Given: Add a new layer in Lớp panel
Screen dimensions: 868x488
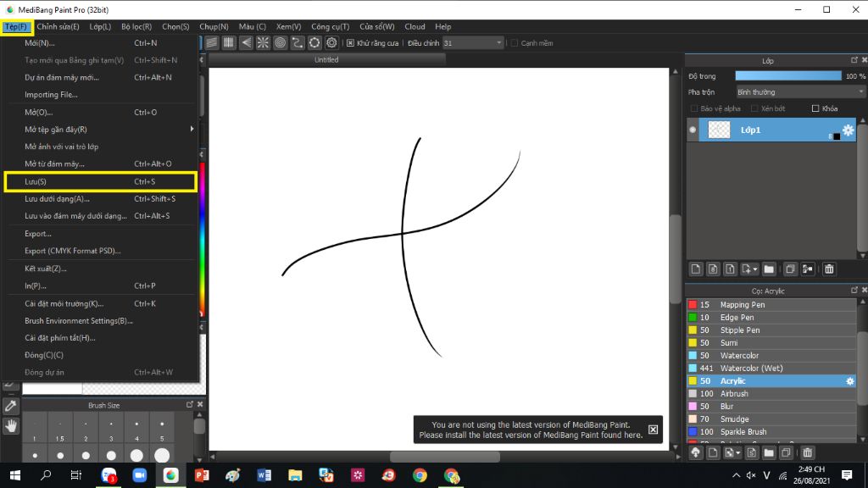Looking at the screenshot, I should [696, 269].
